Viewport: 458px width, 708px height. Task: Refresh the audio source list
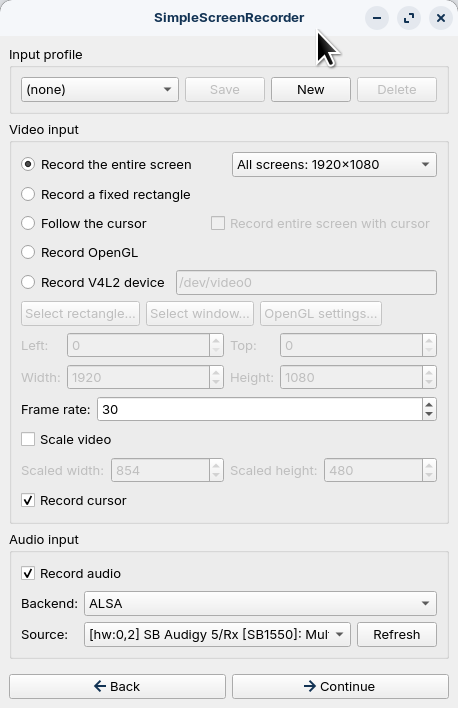(397, 634)
